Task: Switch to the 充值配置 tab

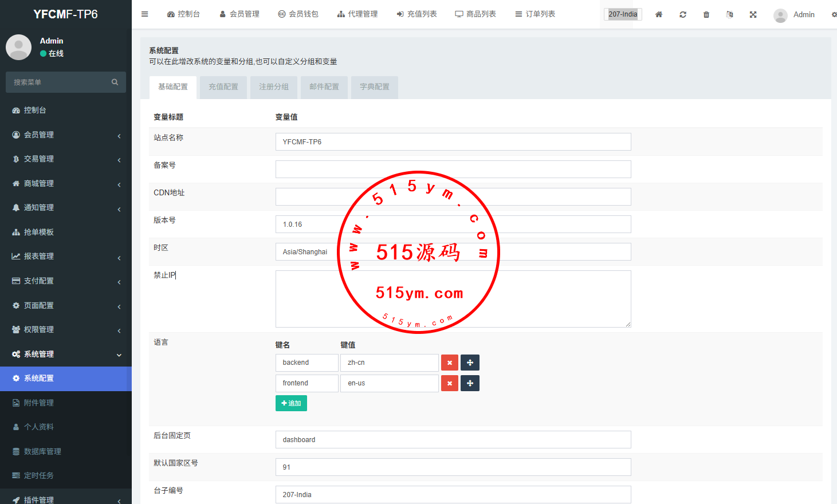Action: click(x=223, y=87)
